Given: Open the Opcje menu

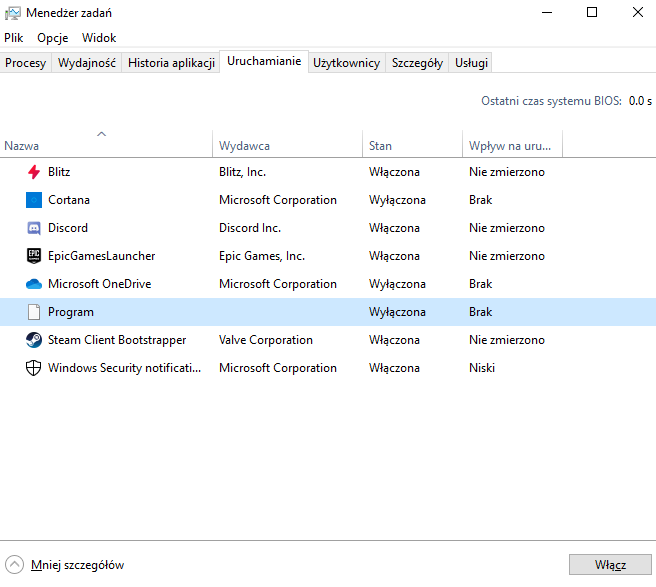Looking at the screenshot, I should tap(53, 38).
